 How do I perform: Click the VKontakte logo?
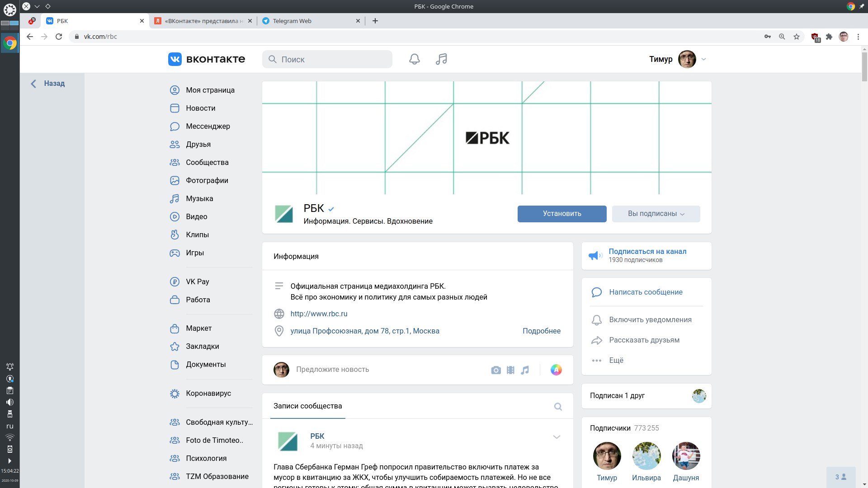click(207, 59)
